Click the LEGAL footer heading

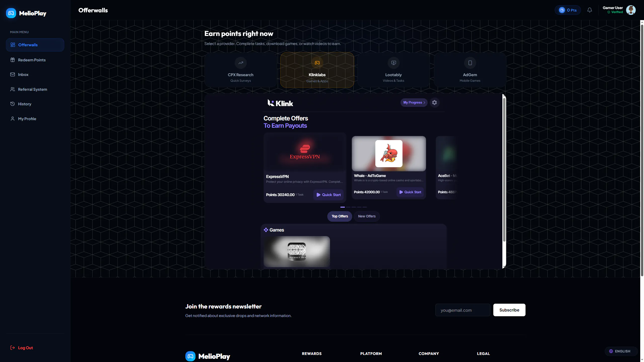[x=483, y=353]
